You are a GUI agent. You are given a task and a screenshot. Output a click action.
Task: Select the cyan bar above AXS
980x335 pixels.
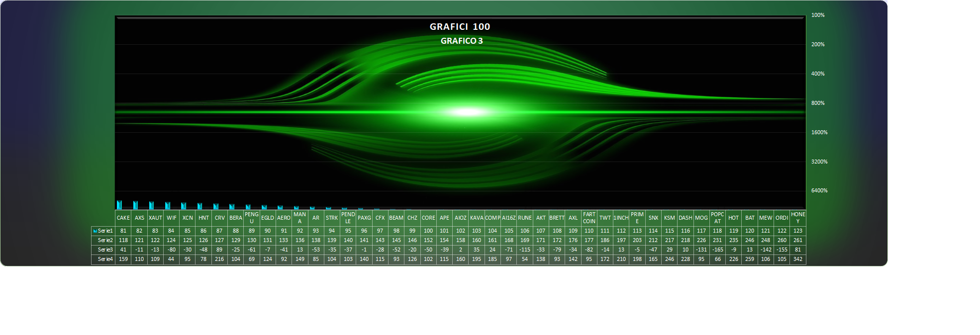[x=135, y=205]
